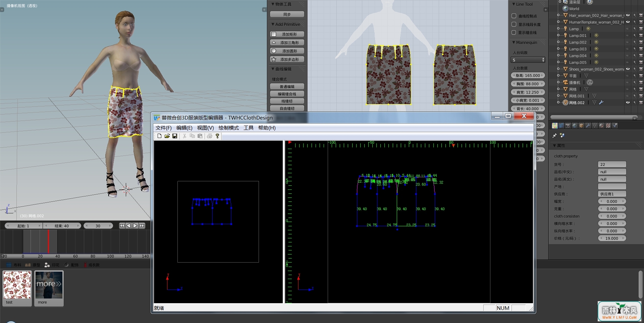Open the Texture checkerboard properties tab
Viewport: 644px width, 323px height.
[608, 126]
